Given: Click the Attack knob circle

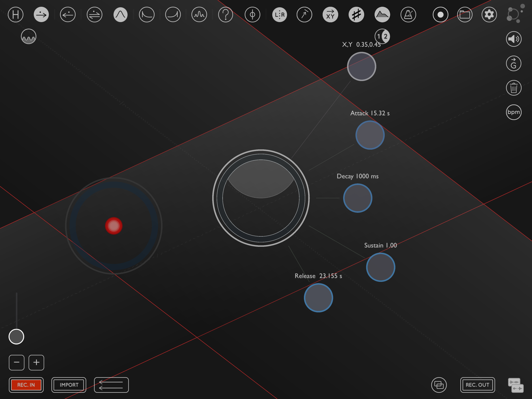Looking at the screenshot, I should coord(370,135).
